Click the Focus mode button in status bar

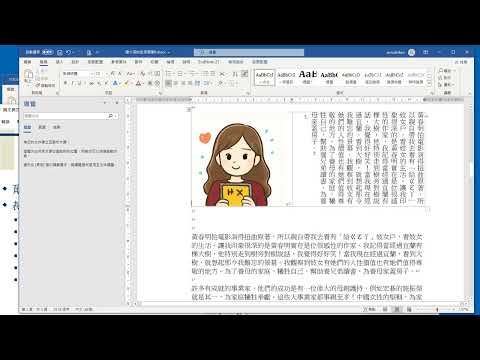click(369, 309)
